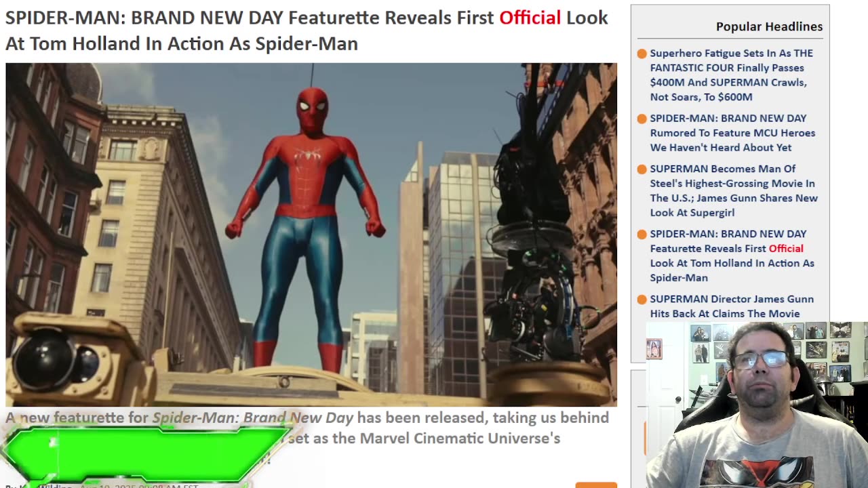Viewport: 868px width, 488px height.
Task: Click orange bullet beside Supergirl new look headline
Action: click(x=642, y=169)
